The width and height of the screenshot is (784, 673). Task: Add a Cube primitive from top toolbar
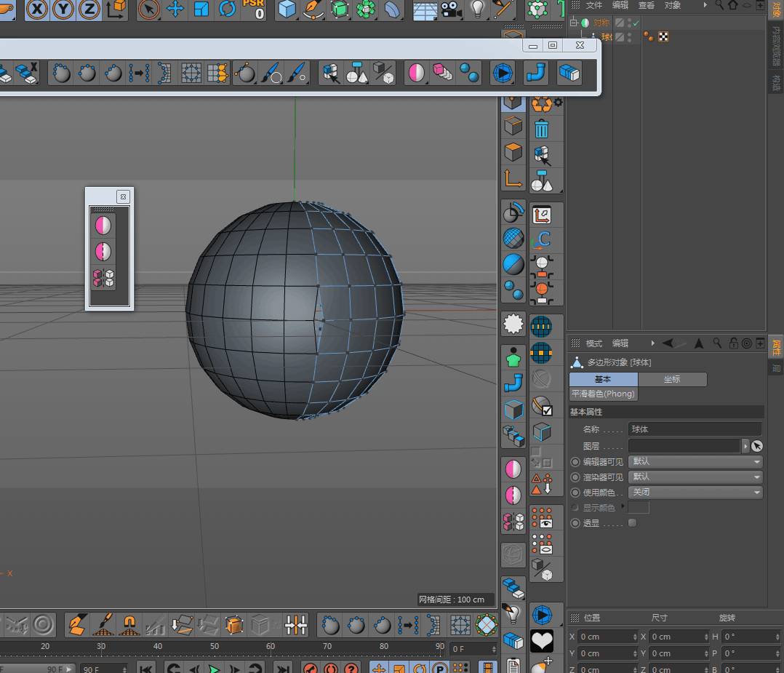click(287, 9)
